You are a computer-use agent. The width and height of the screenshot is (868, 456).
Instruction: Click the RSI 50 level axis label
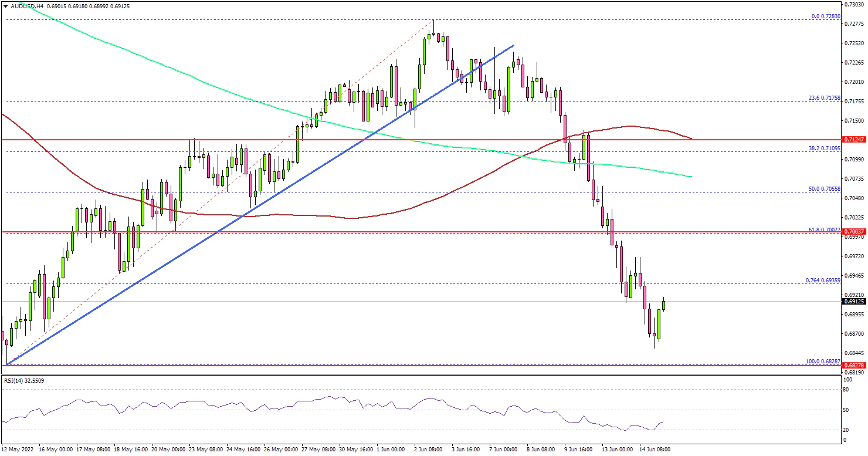coord(847,409)
